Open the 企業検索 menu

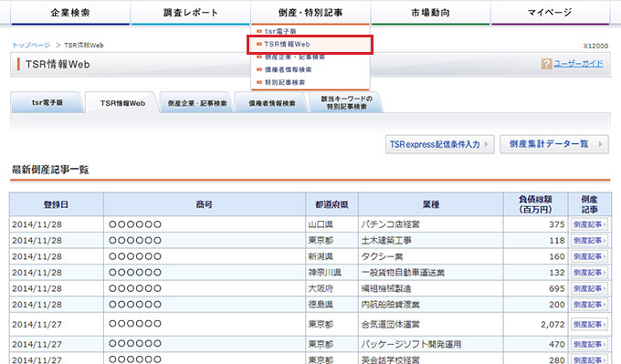[70, 13]
